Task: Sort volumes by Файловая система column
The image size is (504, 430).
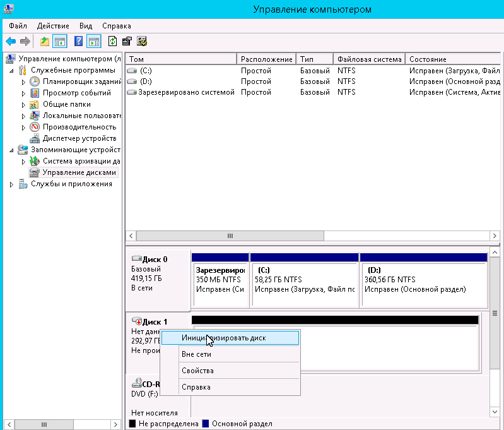Action: (369, 59)
